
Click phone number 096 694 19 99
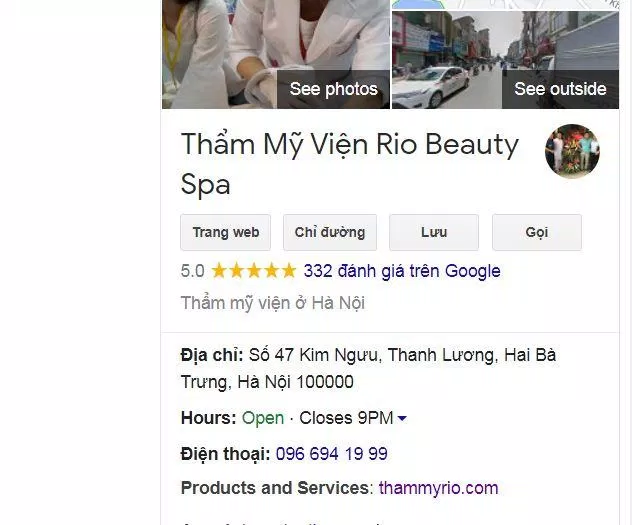[x=331, y=454]
